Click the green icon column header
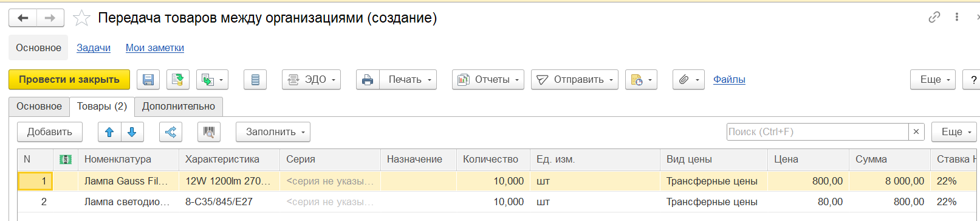The width and height of the screenshot is (980, 221). pyautogui.click(x=66, y=160)
